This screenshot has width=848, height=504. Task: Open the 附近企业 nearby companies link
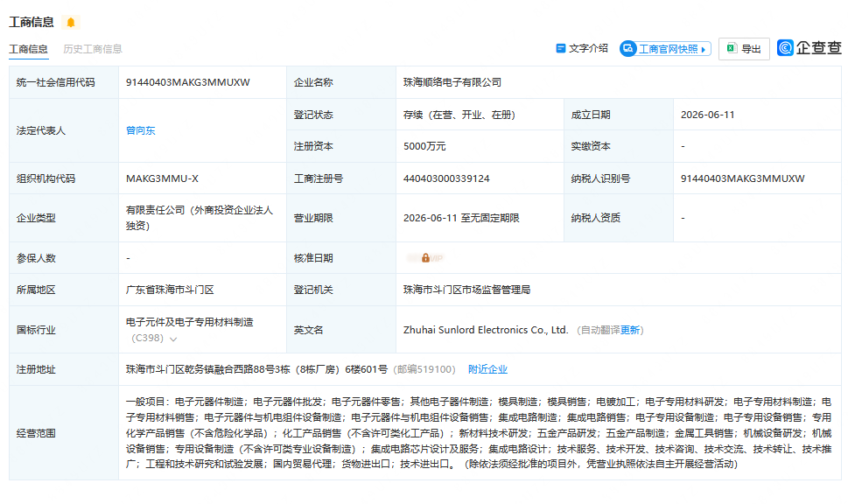pos(487,369)
